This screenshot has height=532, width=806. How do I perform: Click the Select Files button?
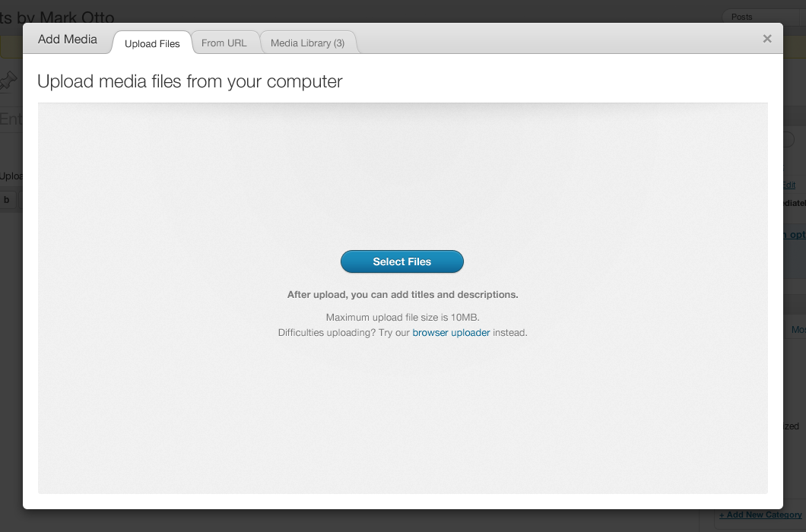(402, 261)
